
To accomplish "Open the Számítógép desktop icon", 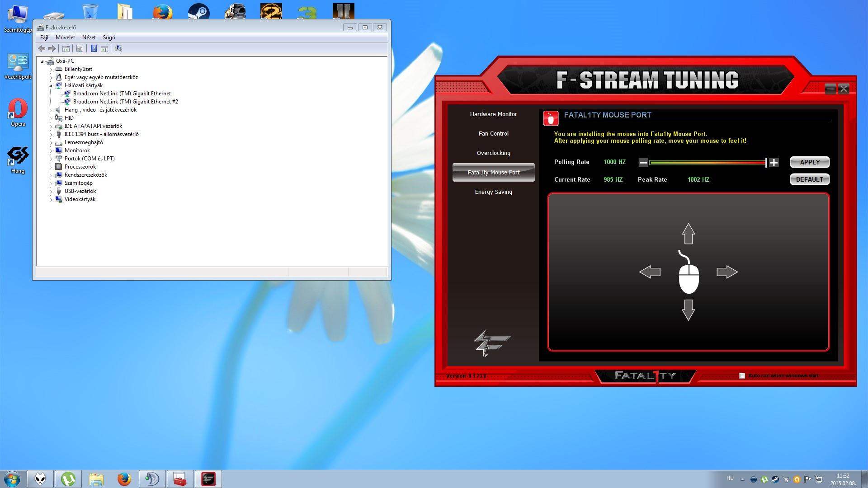I will 18,18.
